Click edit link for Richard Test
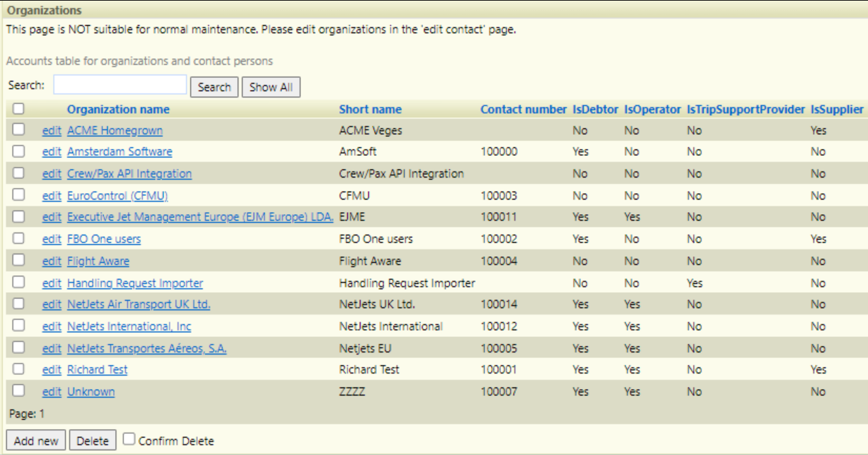Viewport: 868px width, 455px height. (x=52, y=369)
